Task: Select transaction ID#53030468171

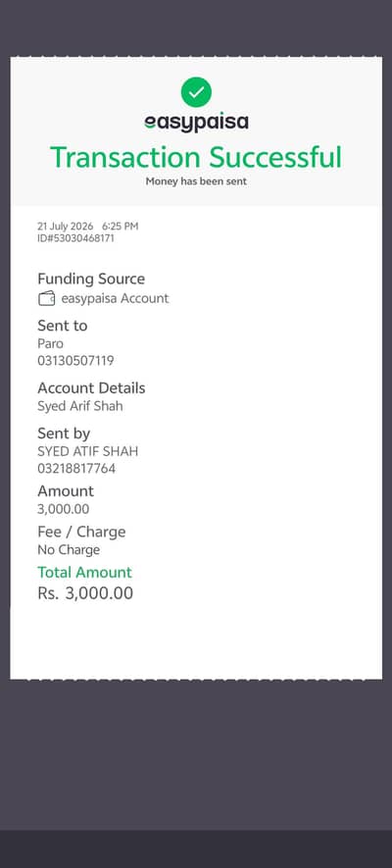Action: [75, 238]
